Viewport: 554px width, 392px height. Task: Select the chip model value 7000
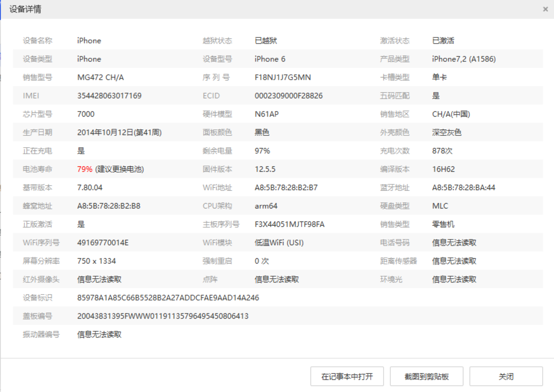click(86, 114)
